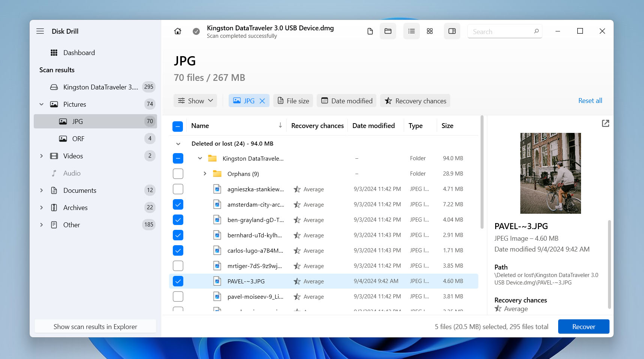The height and width of the screenshot is (359, 644).
Task: Toggle the preview panel icon
Action: coord(452,31)
